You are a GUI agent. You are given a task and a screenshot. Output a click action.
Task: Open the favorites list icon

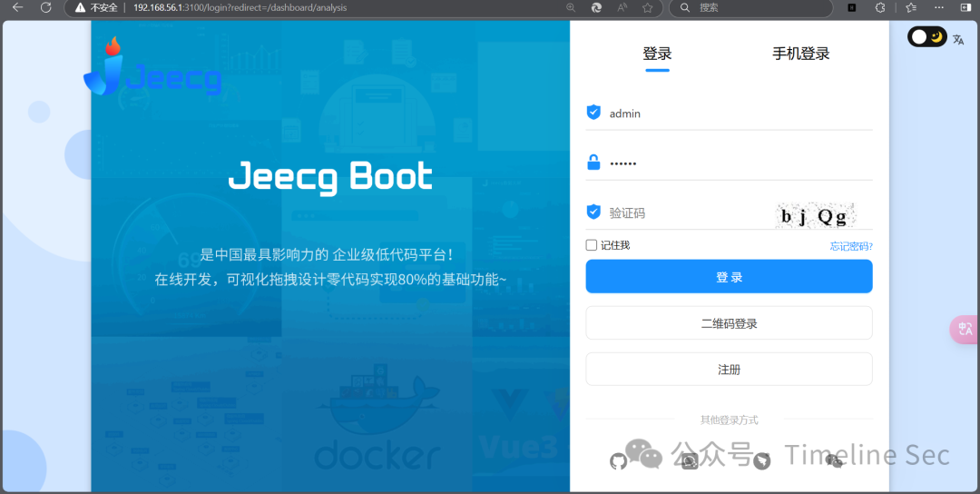tap(911, 7)
